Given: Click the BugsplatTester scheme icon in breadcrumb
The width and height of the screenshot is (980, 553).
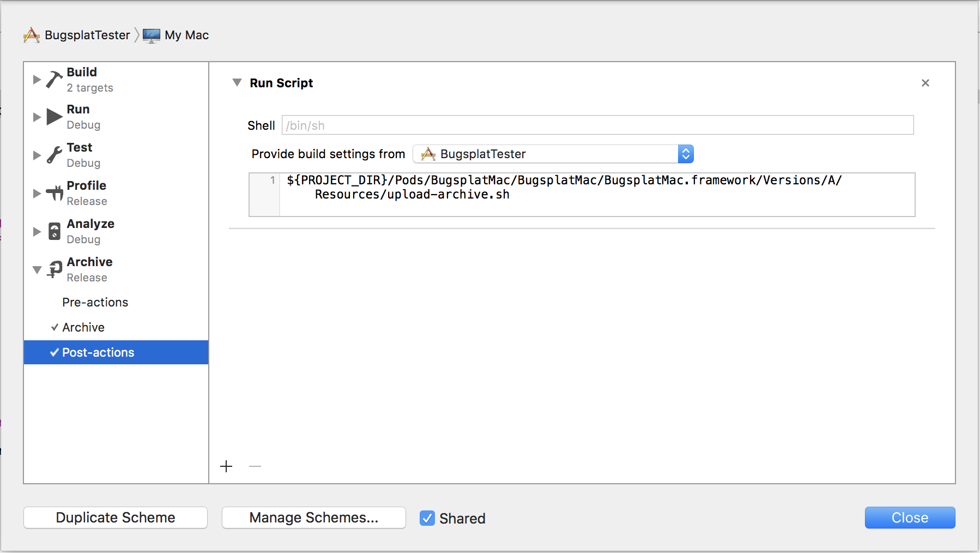Looking at the screenshot, I should pyautogui.click(x=32, y=35).
